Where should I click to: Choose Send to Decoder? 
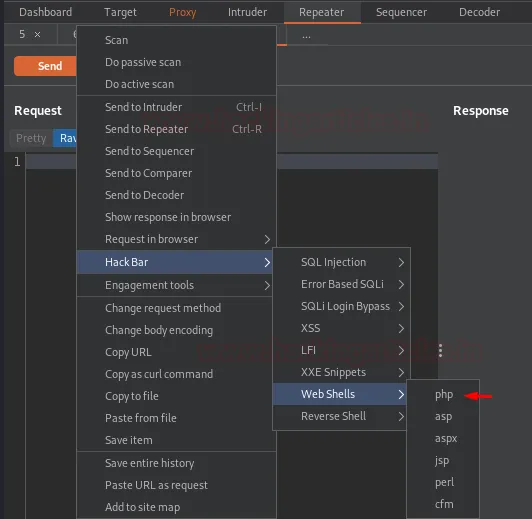(x=176, y=195)
